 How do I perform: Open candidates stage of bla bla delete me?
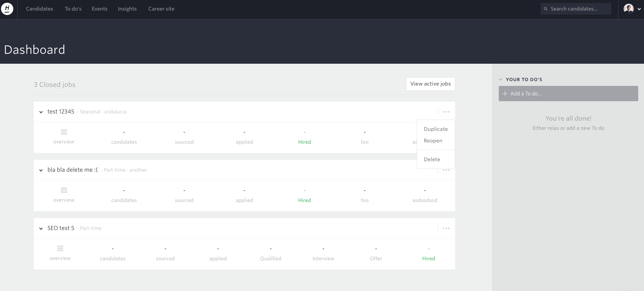point(124,196)
